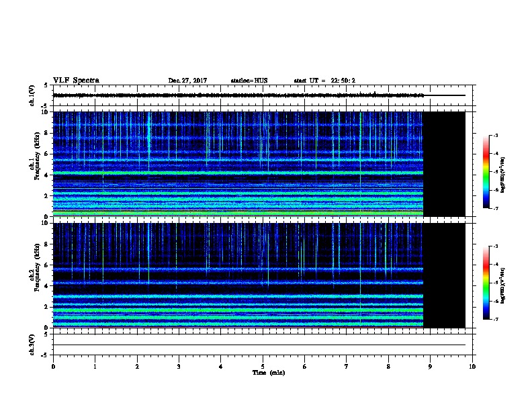
Task: Click the "ch.3(V)" axis label
Action: (32, 345)
